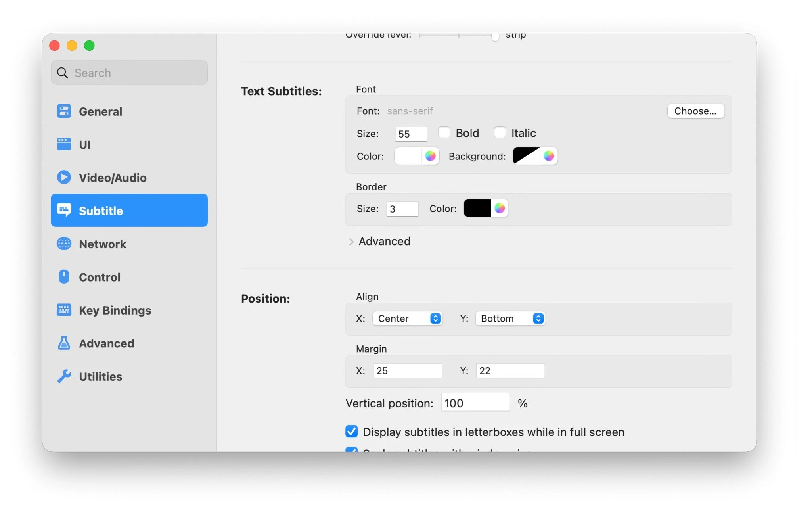Enable the Bold checkbox

coord(444,132)
